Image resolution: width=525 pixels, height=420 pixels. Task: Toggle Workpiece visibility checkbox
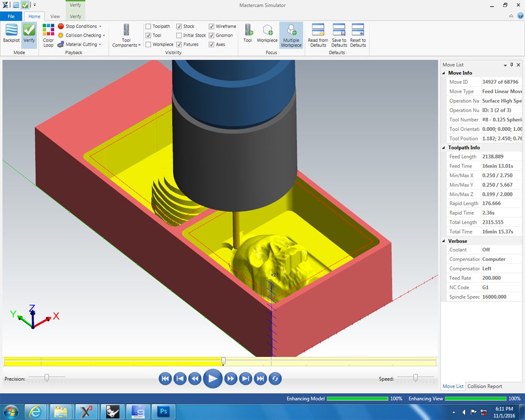point(149,44)
